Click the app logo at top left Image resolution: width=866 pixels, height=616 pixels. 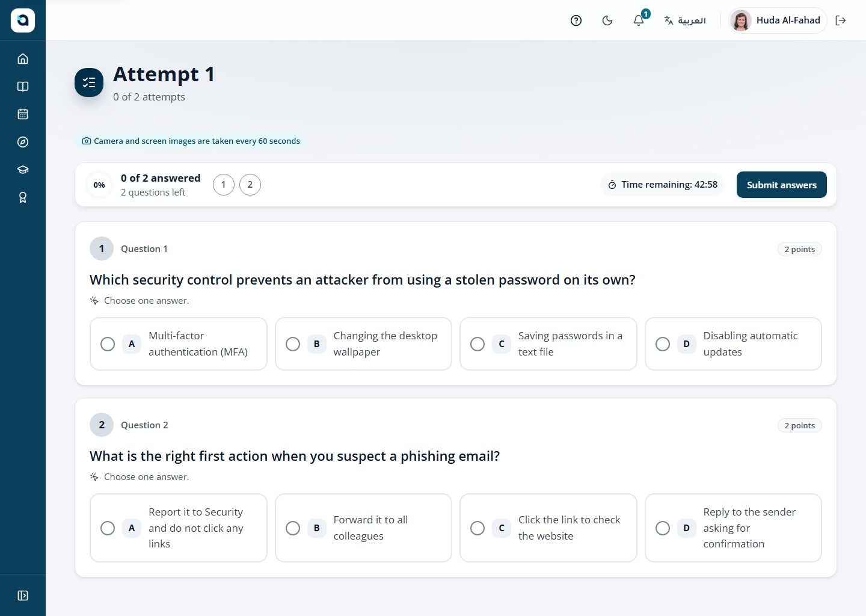23,20
